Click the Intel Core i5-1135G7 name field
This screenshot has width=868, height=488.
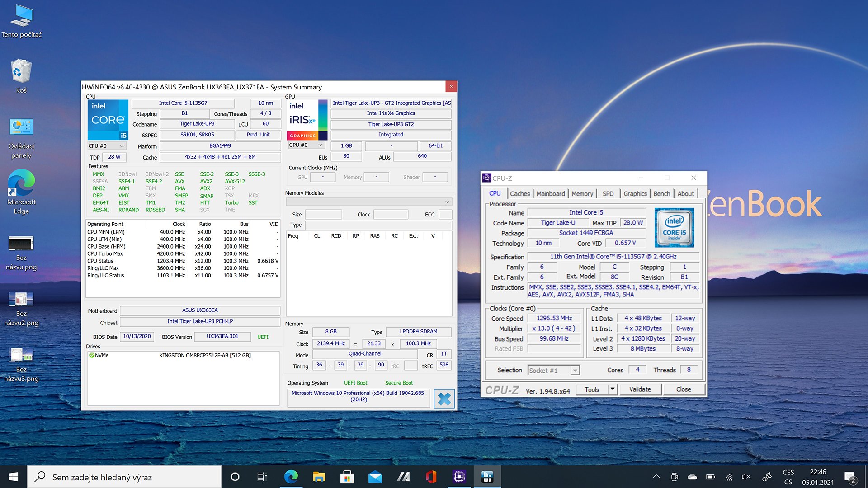coord(183,103)
